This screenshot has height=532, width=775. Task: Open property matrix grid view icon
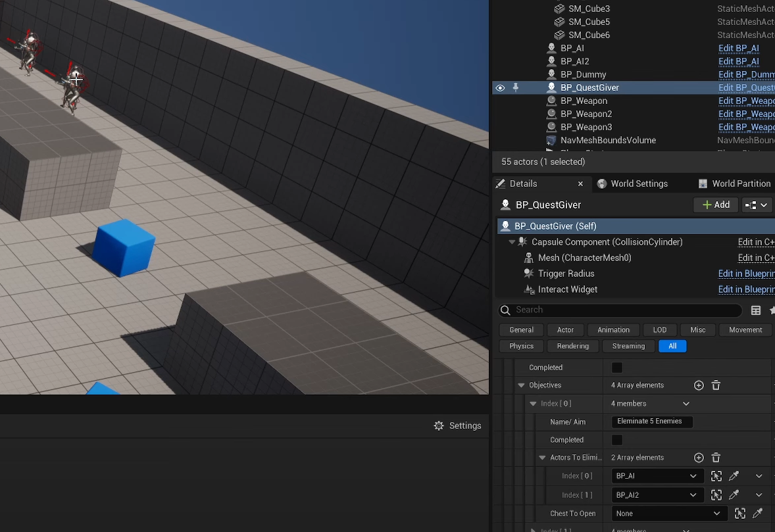[x=756, y=310]
